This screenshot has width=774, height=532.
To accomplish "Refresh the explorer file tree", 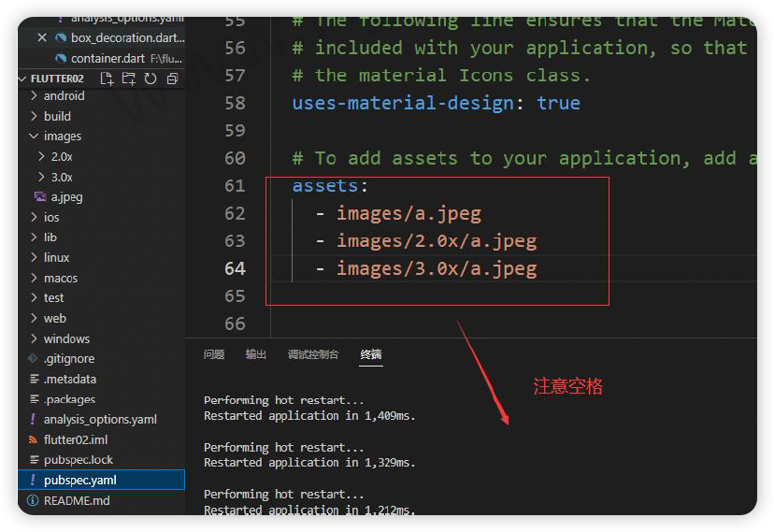I will (150, 79).
